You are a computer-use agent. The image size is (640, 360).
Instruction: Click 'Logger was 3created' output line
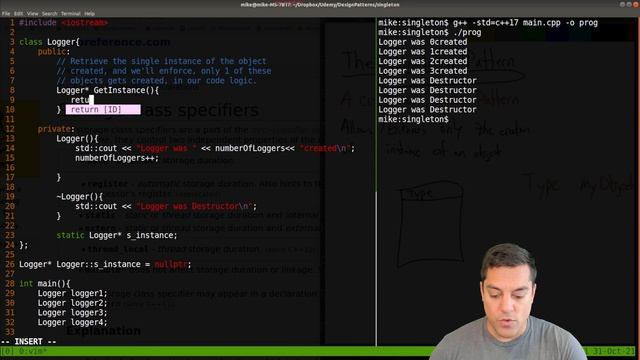coord(422,71)
